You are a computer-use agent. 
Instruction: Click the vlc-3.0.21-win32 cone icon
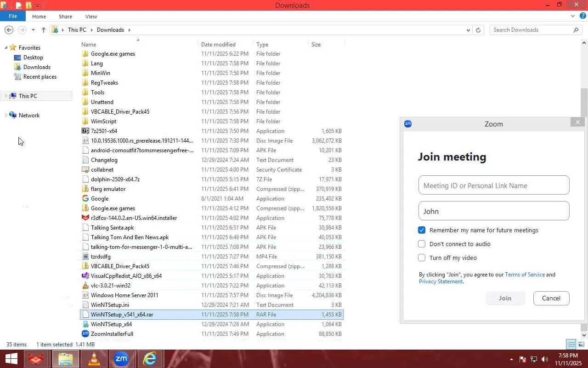[85, 286]
